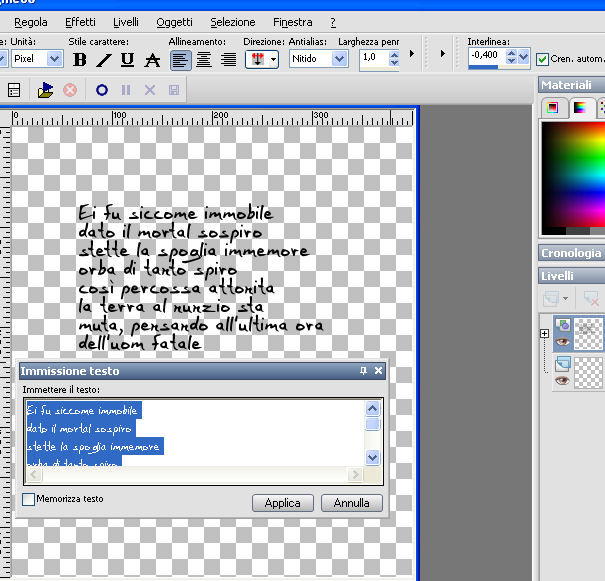
Task: Adjust the stroke width stepper
Action: [394, 58]
